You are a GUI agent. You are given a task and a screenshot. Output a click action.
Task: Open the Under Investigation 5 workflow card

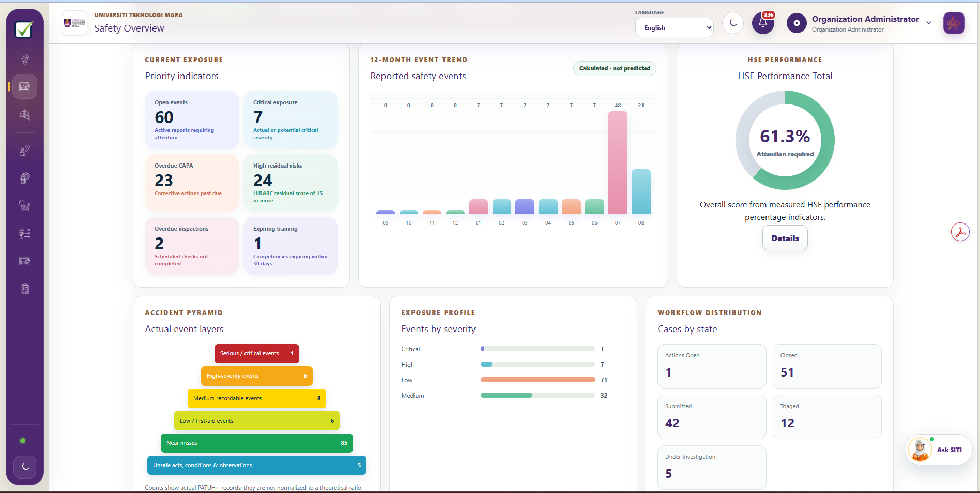coord(712,468)
